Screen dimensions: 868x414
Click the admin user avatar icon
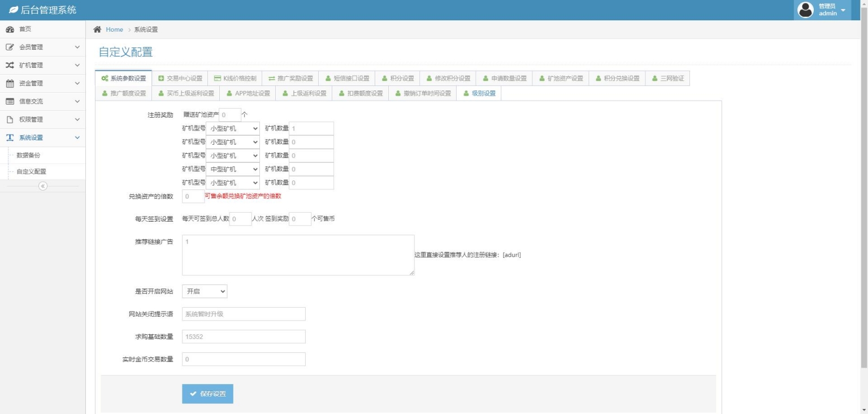click(805, 10)
